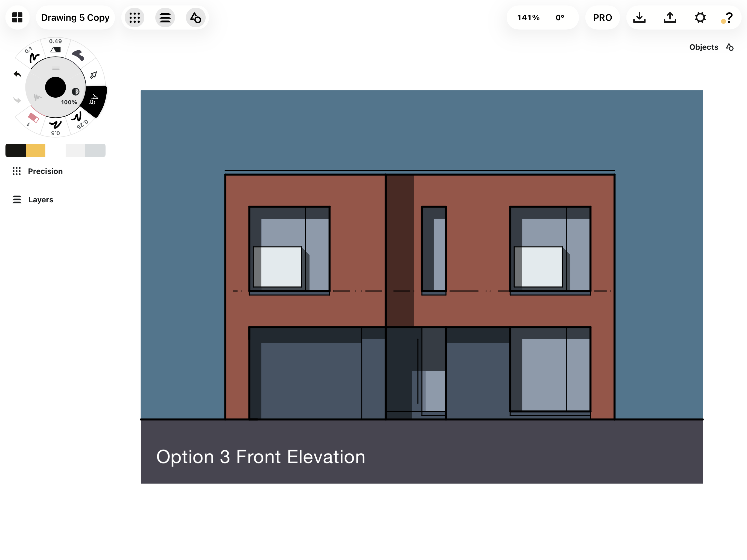Open the settings gear
The height and width of the screenshot is (560, 747).
[700, 17]
